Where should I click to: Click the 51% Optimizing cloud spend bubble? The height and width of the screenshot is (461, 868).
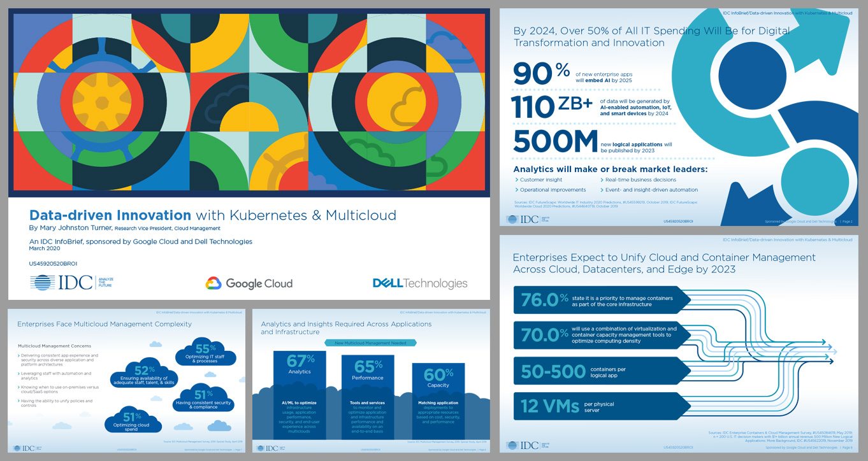pyautogui.click(x=130, y=423)
